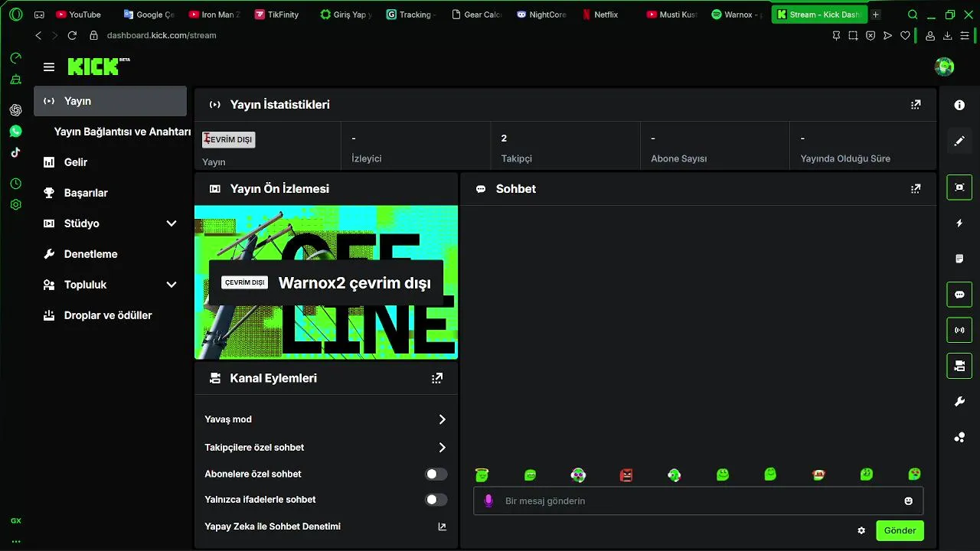Select Yayın in the sidebar

coord(110,101)
